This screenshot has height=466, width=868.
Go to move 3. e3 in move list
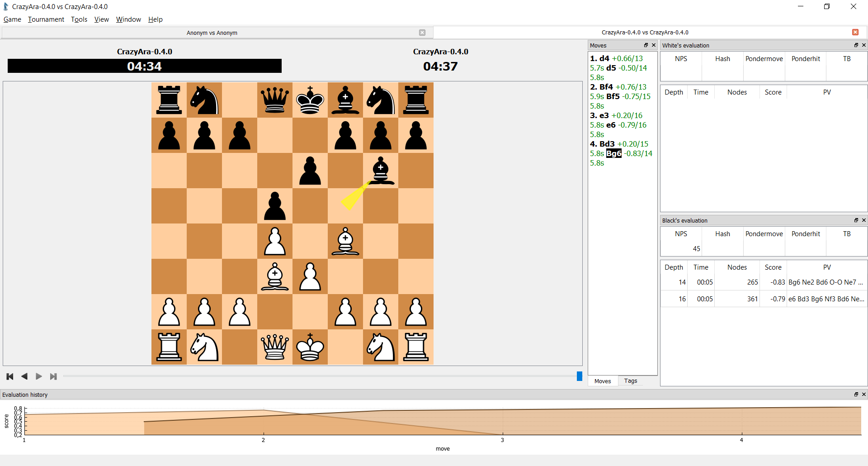tap(599, 115)
